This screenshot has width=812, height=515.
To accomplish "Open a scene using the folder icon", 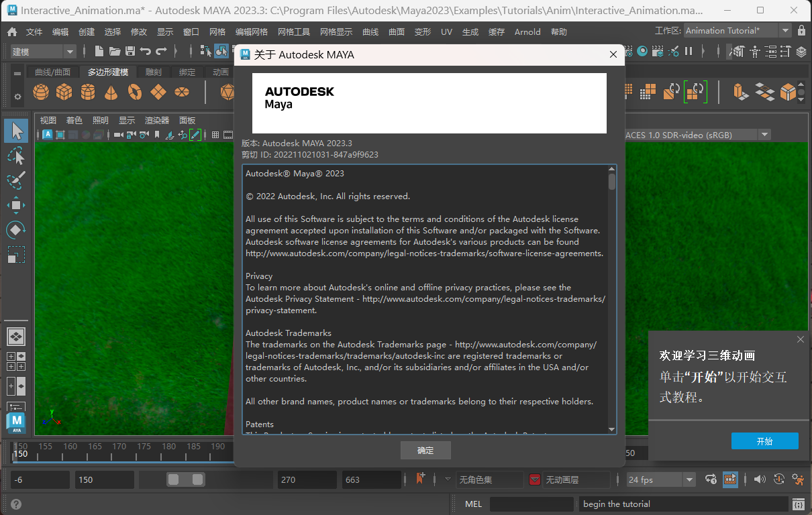I will coord(115,51).
